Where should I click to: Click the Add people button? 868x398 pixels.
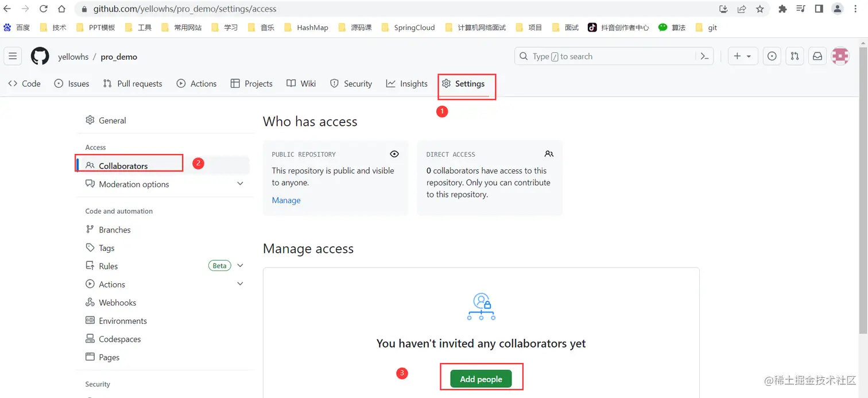click(x=481, y=379)
